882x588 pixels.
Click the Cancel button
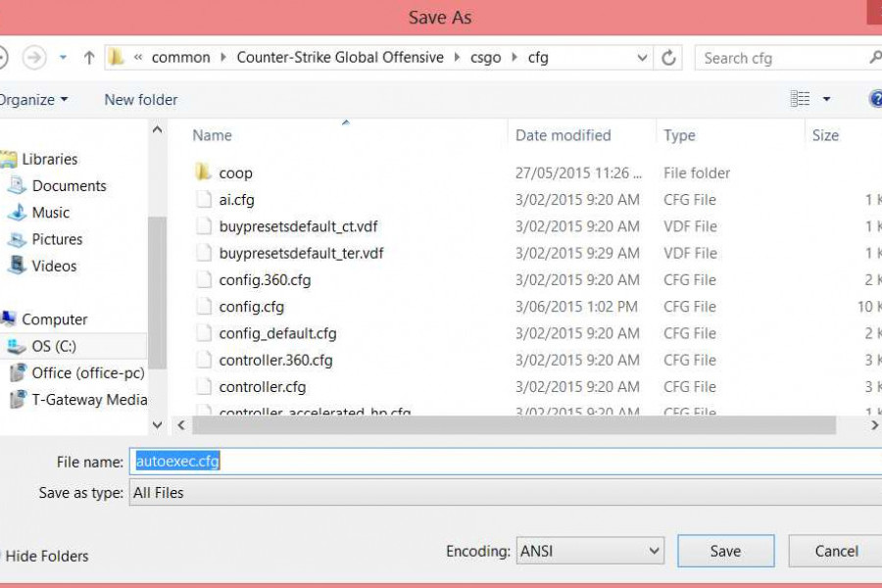[835, 551]
